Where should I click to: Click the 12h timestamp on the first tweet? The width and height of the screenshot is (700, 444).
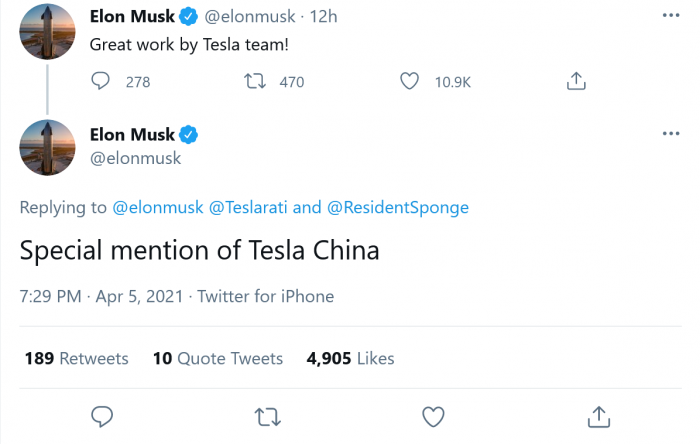tap(324, 17)
